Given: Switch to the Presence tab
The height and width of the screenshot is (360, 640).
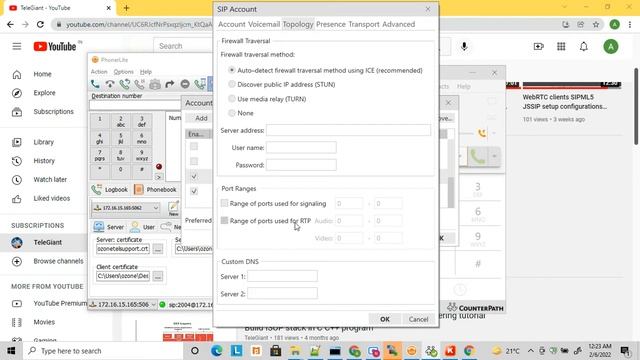Looking at the screenshot, I should 331,24.
